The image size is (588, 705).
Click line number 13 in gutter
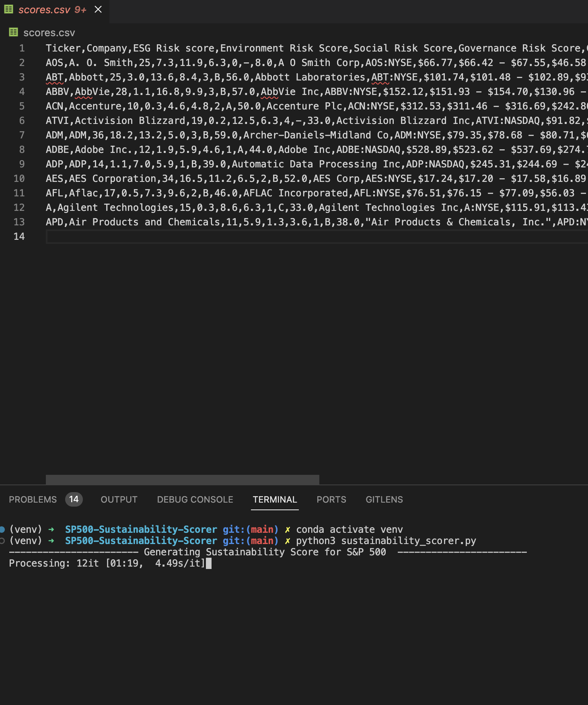tap(19, 222)
